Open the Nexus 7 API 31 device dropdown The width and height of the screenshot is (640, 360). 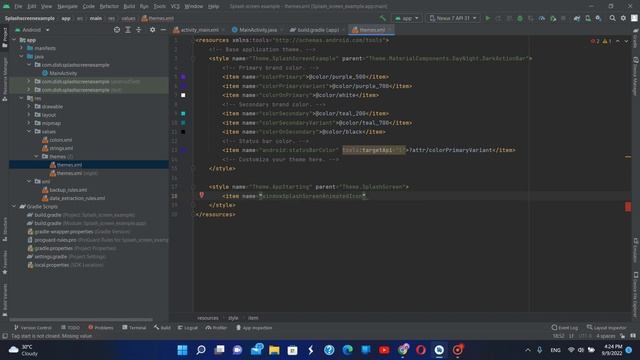pyautogui.click(x=453, y=18)
